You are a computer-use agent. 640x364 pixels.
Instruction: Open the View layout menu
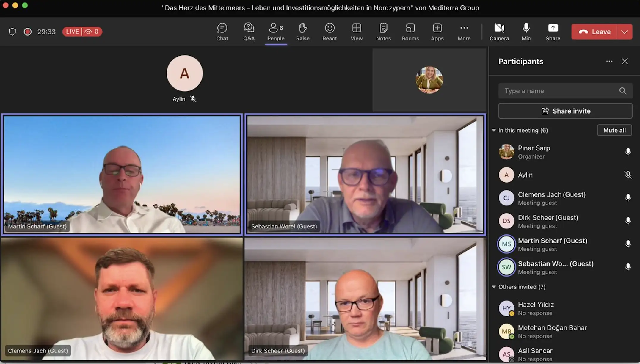(356, 32)
